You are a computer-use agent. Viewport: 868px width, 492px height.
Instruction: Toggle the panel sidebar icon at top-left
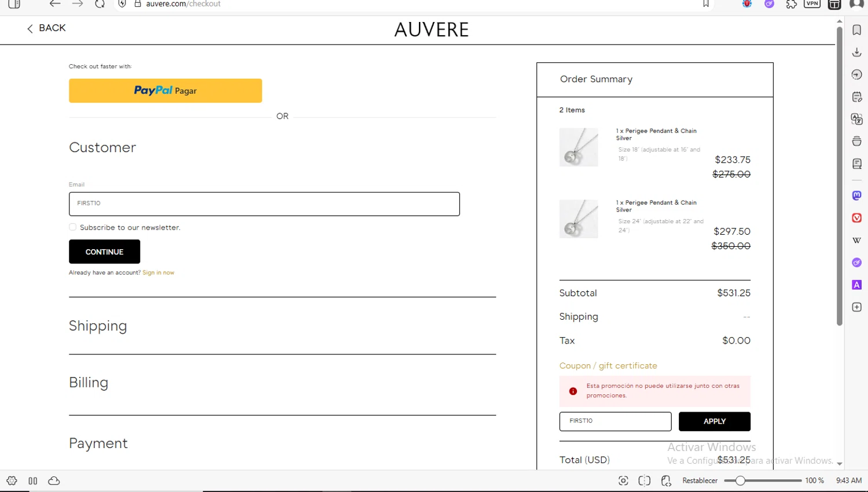click(x=14, y=4)
